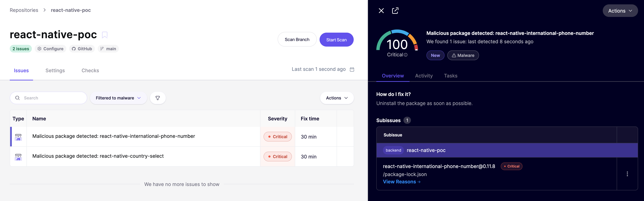Click the 100 risk score gauge
This screenshot has width=644, height=201.
coord(397,40)
